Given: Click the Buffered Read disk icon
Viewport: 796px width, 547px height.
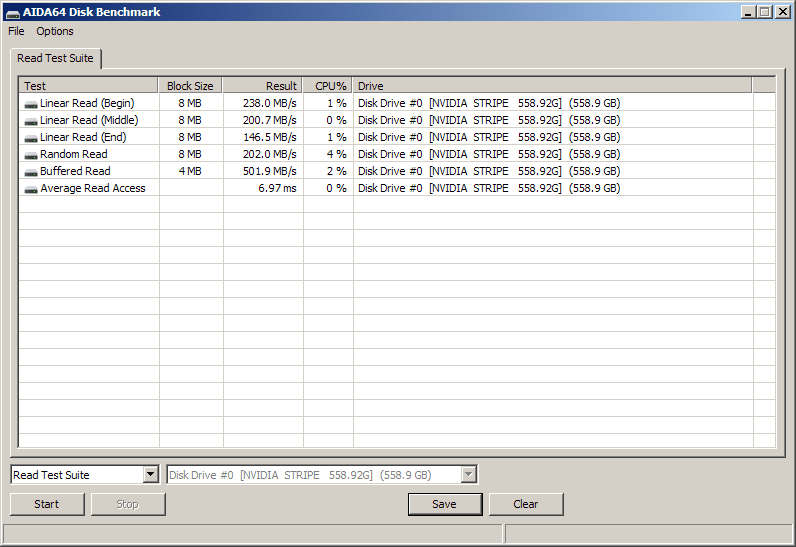Looking at the screenshot, I should [31, 173].
